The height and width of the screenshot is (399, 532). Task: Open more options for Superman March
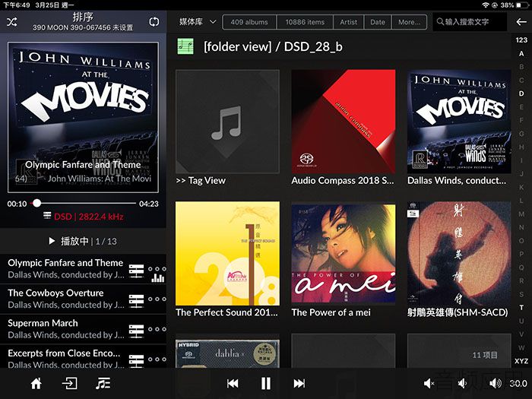157,329
